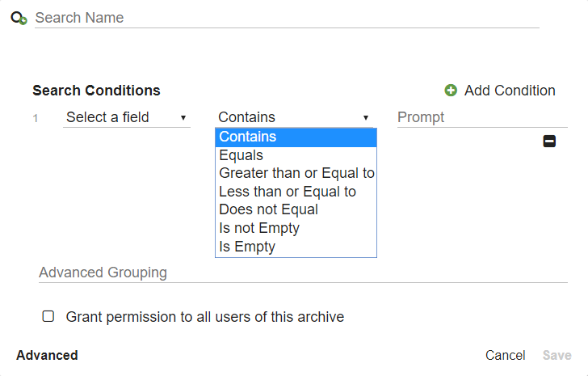Screen dimensions: 588x376
Task: Focus the Search Name text field
Action: click(287, 18)
